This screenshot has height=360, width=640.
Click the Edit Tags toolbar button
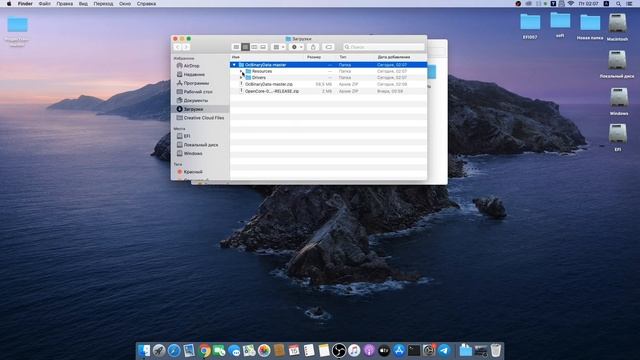tap(329, 47)
